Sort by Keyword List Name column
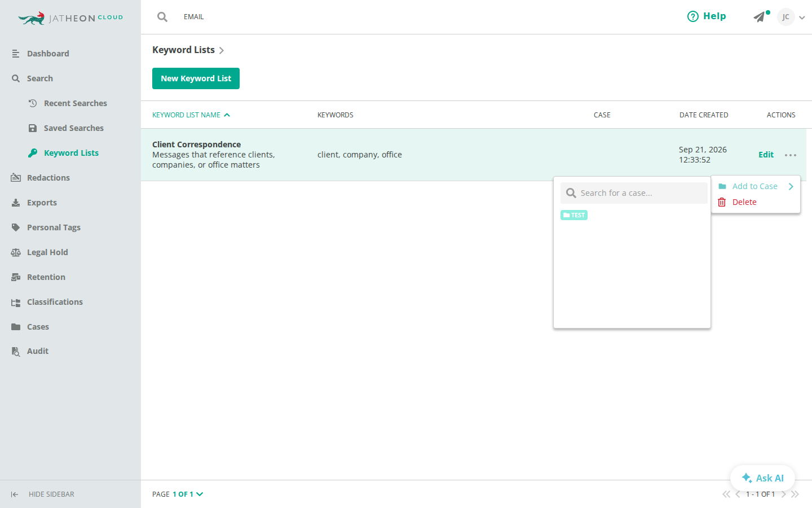The height and width of the screenshot is (508, 812). 191,115
